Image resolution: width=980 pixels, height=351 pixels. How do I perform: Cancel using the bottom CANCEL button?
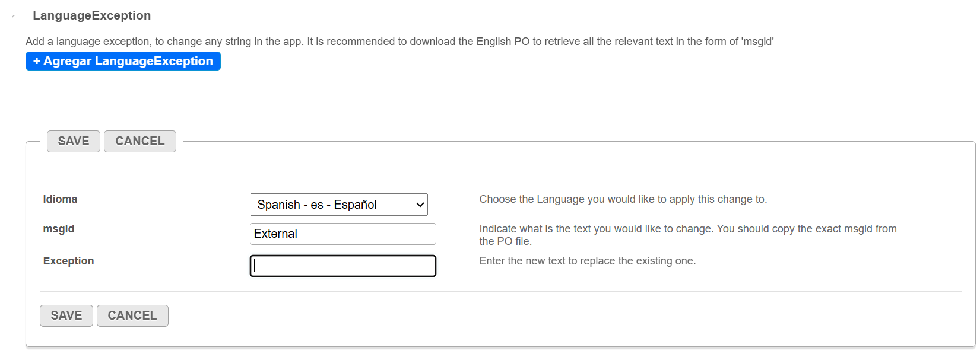[132, 315]
